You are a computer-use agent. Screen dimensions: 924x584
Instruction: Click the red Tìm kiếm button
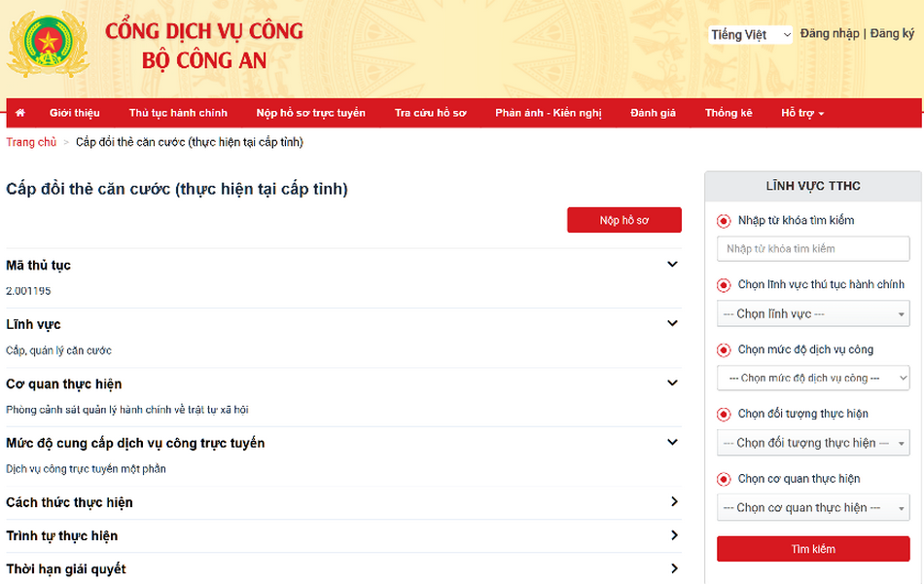point(813,549)
